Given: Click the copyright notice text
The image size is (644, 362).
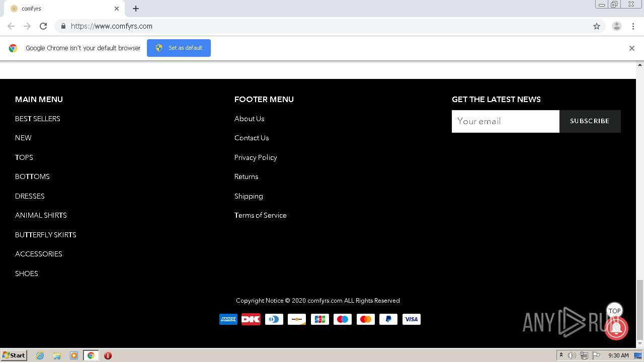Looking at the screenshot, I should (318, 301).
